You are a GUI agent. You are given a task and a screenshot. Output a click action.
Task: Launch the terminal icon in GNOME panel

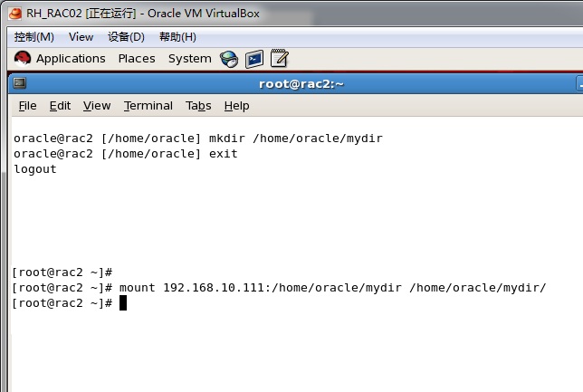[254, 59]
